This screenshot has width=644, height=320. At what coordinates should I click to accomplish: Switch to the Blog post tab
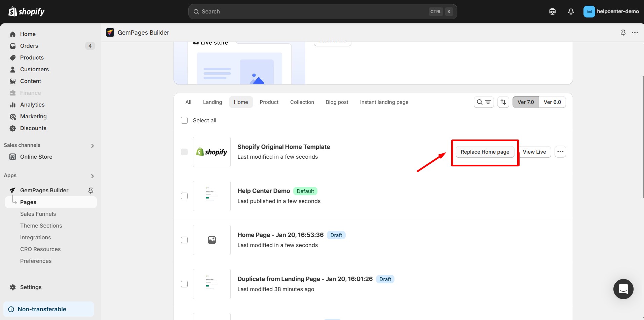[x=337, y=102]
